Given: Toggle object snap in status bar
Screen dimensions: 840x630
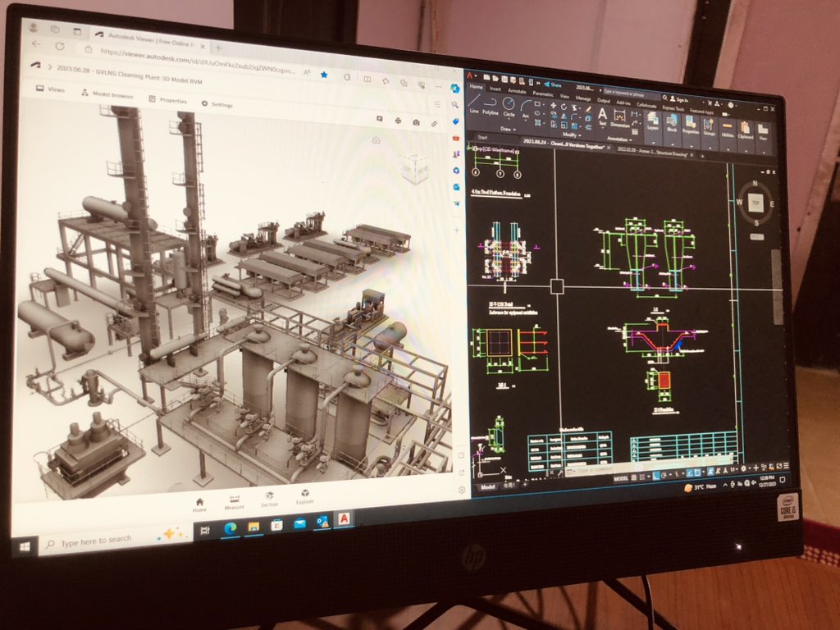Looking at the screenshot, I should pos(697,472).
